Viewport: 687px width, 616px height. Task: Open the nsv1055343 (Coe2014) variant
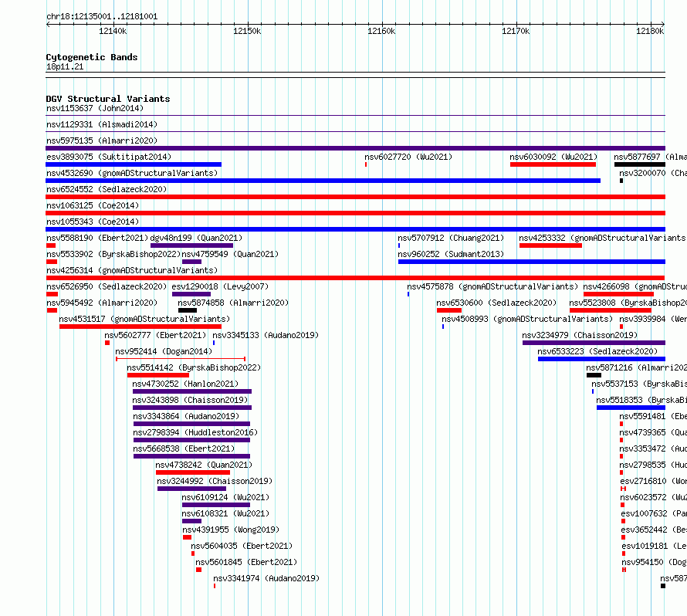point(93,222)
